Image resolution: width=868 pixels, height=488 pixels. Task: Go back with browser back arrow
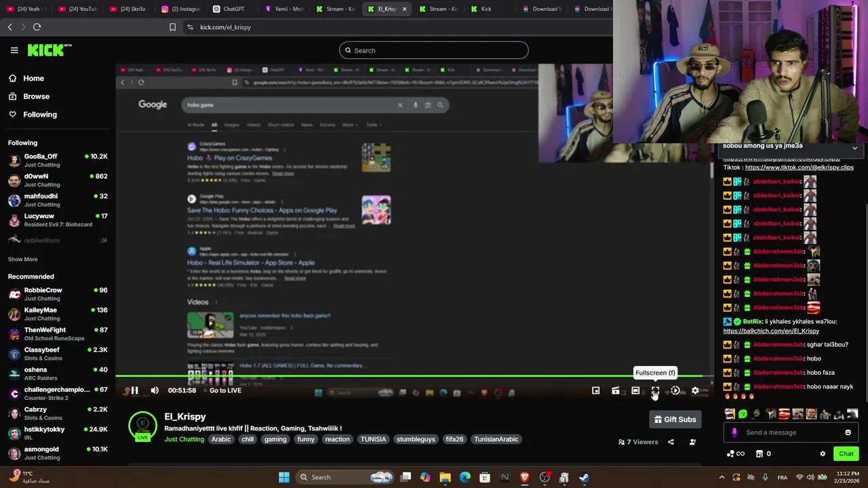pos(10,27)
